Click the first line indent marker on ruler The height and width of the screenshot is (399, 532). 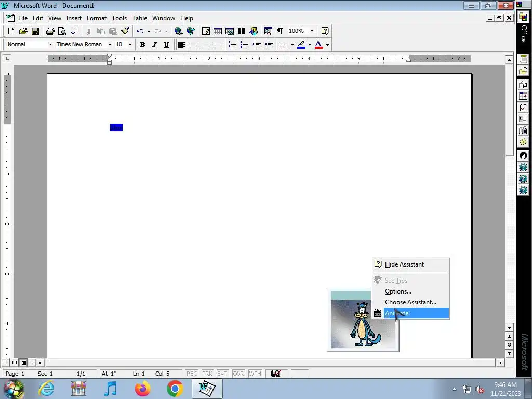(x=109, y=56)
